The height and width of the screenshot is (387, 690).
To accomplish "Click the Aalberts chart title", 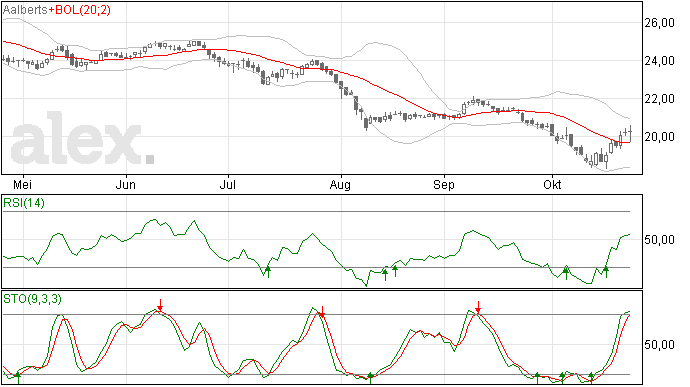I will click(x=25, y=10).
